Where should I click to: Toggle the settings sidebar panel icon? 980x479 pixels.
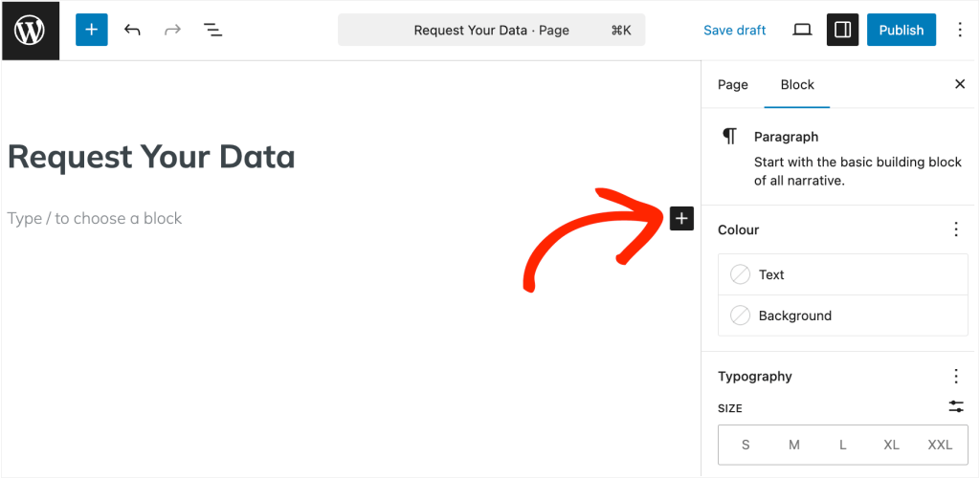(x=842, y=30)
